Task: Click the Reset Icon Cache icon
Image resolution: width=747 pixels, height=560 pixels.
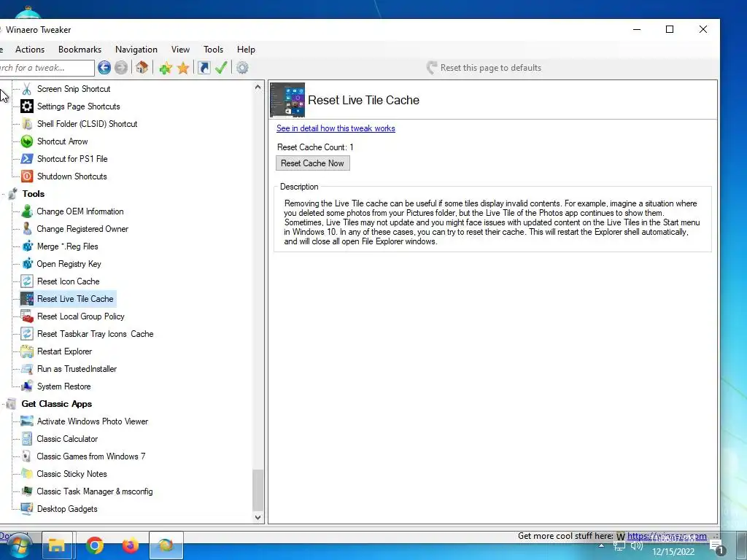Action: pos(27,281)
